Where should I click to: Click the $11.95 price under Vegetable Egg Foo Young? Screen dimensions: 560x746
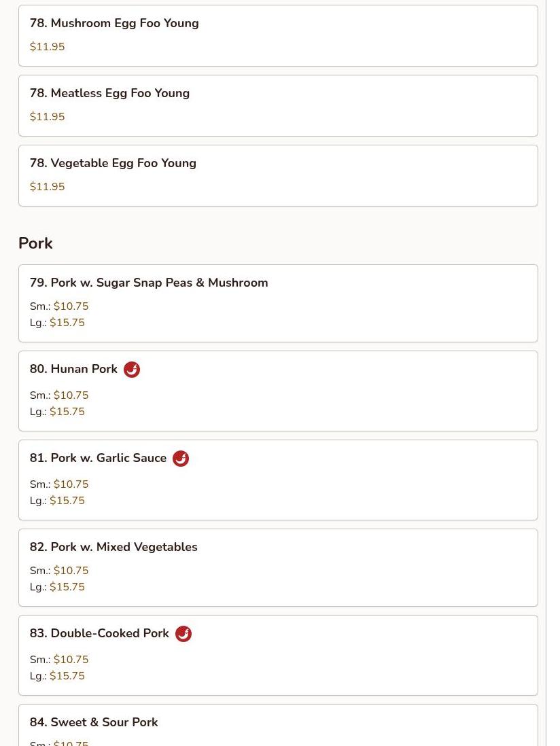point(47,186)
